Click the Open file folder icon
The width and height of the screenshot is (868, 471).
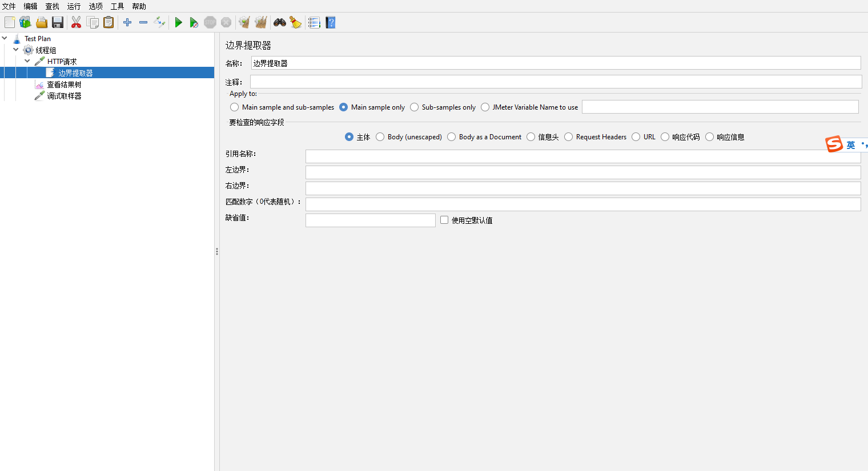coord(42,22)
